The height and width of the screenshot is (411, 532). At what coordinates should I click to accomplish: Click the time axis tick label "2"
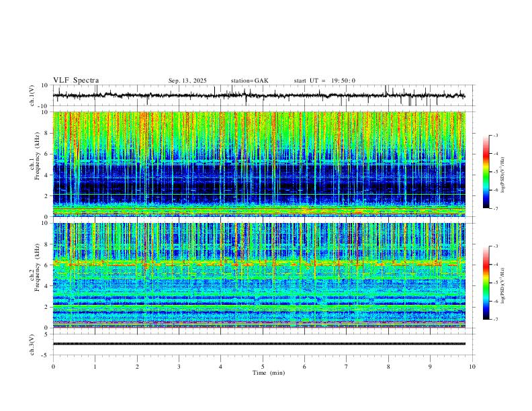(x=137, y=367)
